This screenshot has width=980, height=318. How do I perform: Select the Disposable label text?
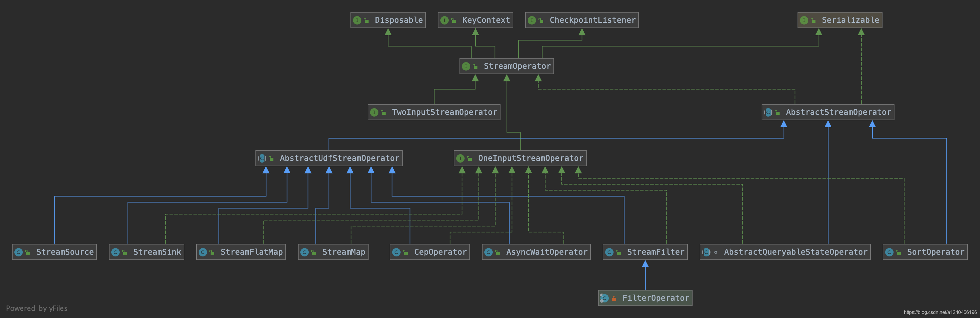399,20
